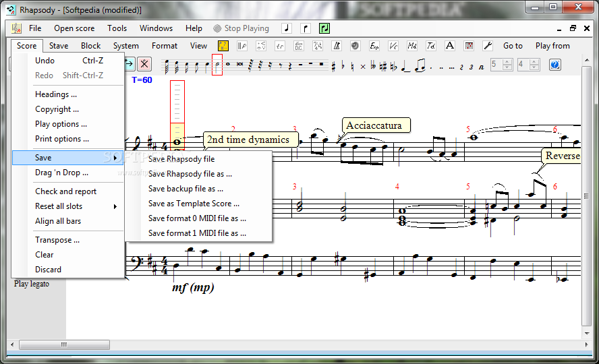Viewport: 599px width, 364px height.
Task: Select the double sharp (x) accidental
Action: [362, 66]
